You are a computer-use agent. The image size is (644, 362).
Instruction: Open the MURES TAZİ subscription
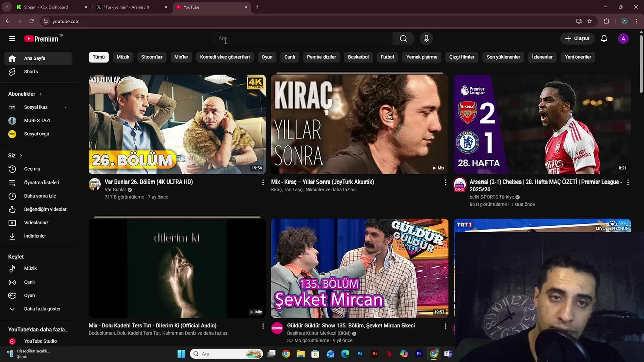38,121
